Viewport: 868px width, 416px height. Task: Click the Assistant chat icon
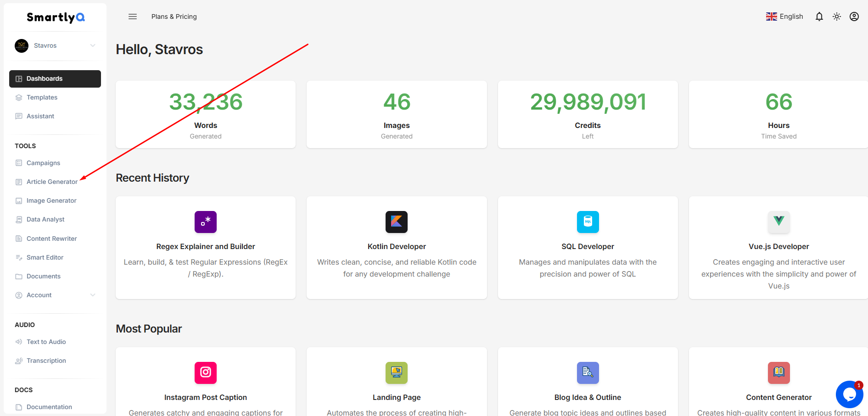pyautogui.click(x=19, y=116)
